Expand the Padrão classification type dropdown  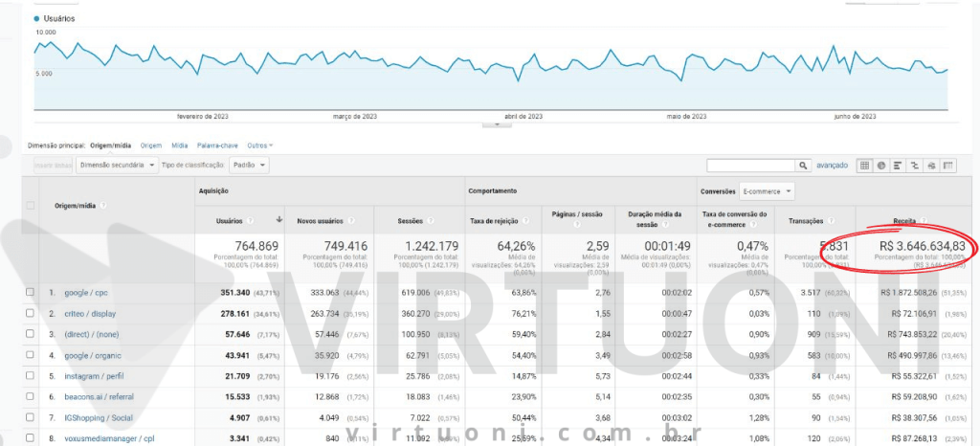pos(249,165)
